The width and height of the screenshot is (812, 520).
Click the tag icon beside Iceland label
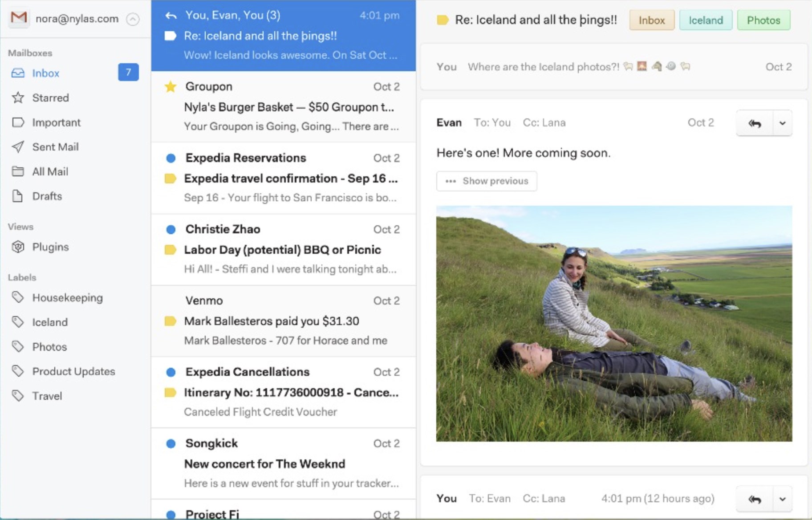pos(18,321)
